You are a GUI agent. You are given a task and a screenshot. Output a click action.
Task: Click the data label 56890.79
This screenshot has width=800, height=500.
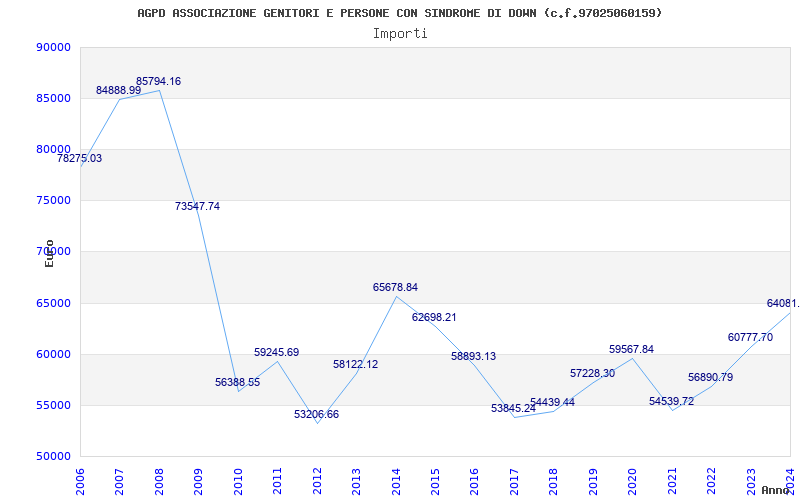(x=711, y=378)
